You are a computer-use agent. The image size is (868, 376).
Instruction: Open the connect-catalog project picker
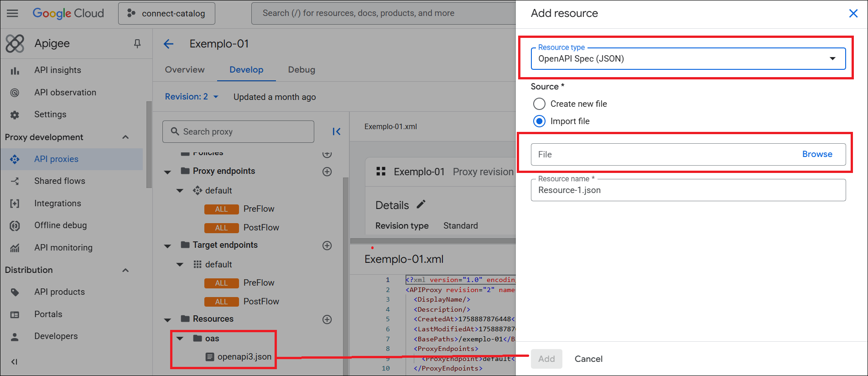tap(166, 13)
